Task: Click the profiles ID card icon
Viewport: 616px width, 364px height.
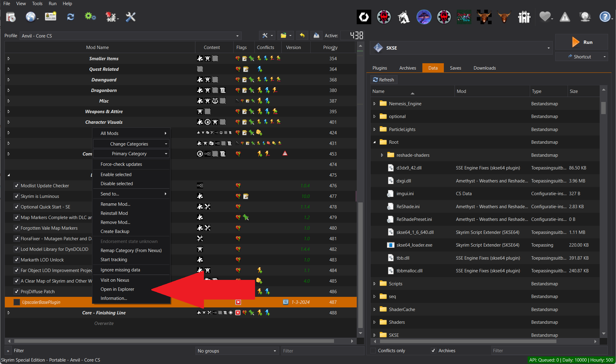Action: [x=51, y=16]
